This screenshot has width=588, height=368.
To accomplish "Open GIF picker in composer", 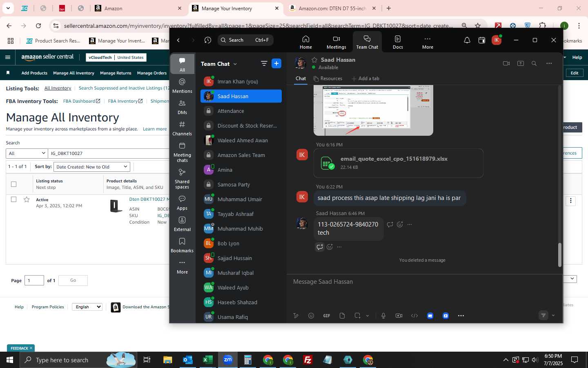I will point(327,316).
